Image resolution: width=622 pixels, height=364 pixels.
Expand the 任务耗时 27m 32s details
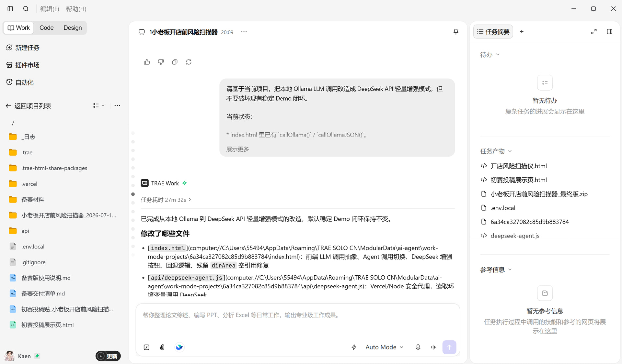coord(166,200)
